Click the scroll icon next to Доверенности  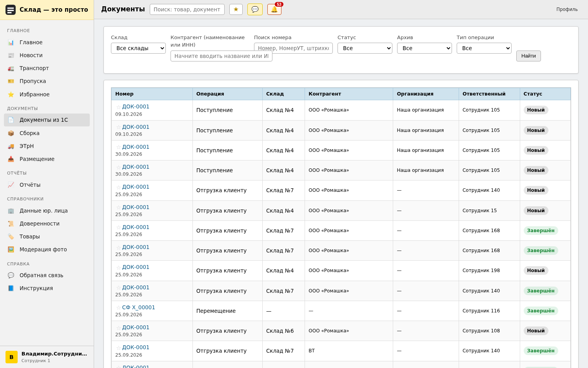pyautogui.click(x=11, y=224)
